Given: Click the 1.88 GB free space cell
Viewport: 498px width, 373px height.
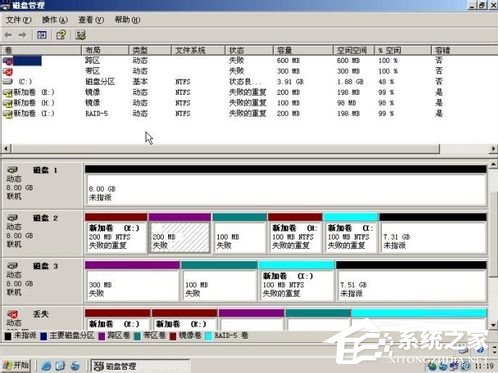Looking at the screenshot, I should coord(350,82).
